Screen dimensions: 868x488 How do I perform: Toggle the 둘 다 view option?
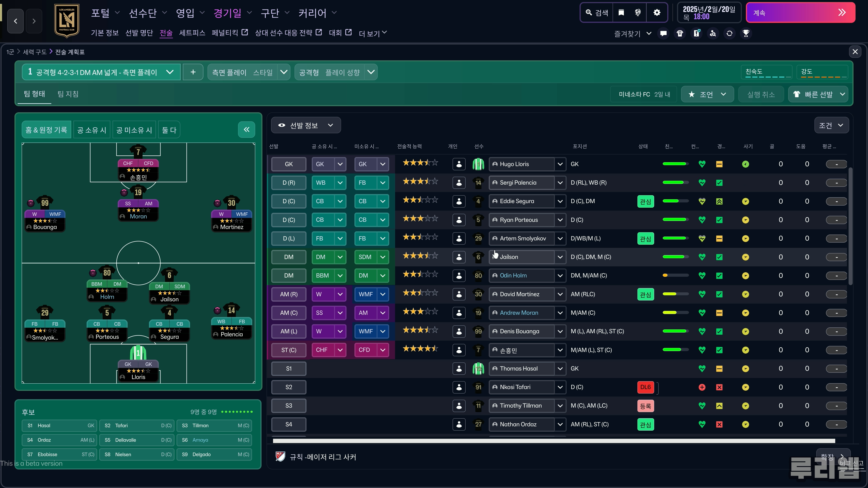point(169,130)
